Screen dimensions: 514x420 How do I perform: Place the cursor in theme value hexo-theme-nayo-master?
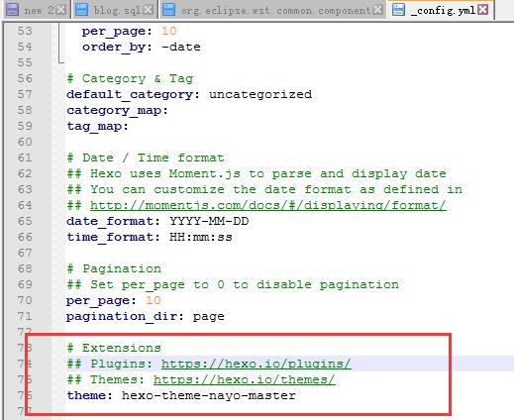pos(209,395)
